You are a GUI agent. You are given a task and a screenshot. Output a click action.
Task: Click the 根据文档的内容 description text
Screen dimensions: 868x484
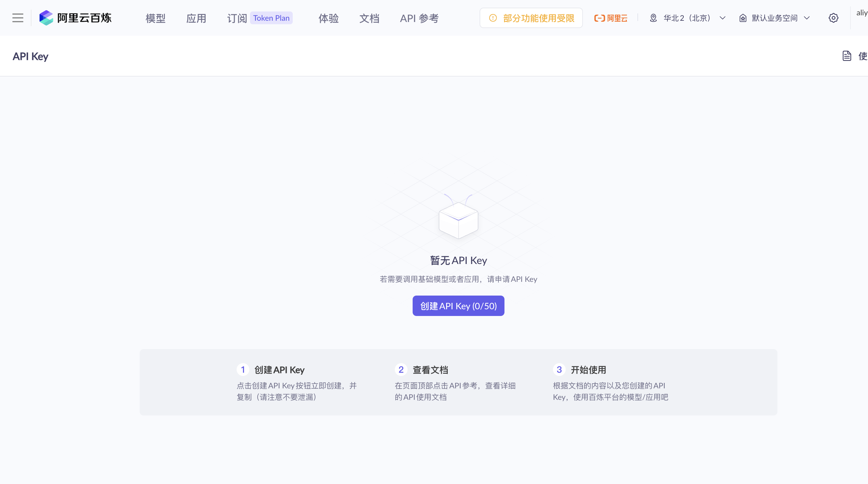click(610, 391)
